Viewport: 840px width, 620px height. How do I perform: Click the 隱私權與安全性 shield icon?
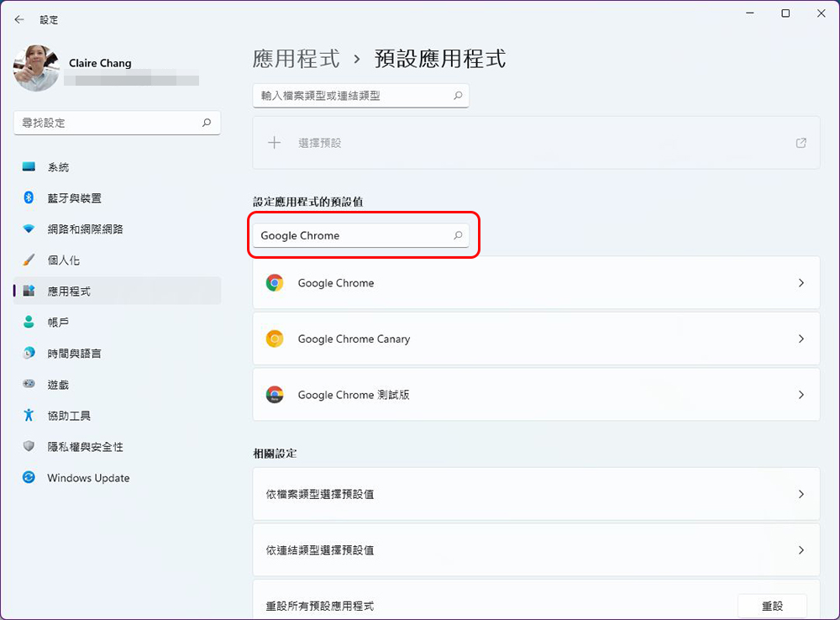[29, 446]
